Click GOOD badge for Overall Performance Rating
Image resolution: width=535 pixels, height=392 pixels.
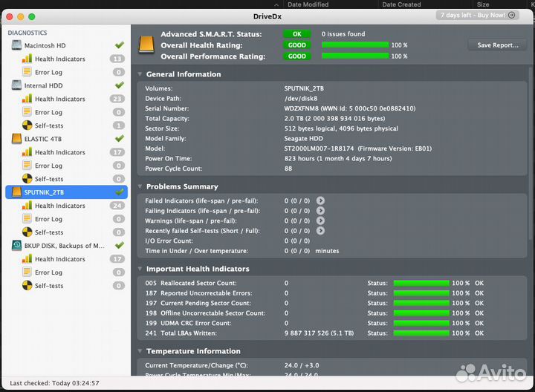(x=296, y=56)
